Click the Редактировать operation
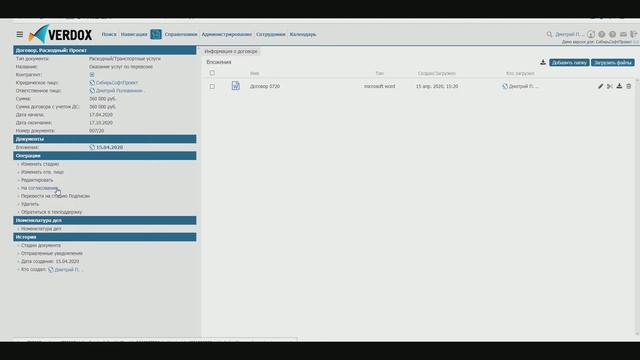This screenshot has width=640, height=360. [x=37, y=180]
